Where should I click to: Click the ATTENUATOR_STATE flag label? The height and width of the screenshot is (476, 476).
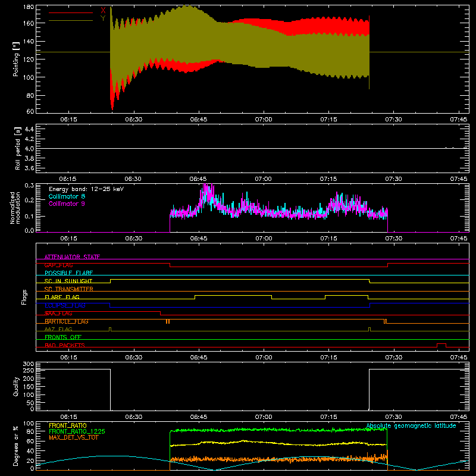72,257
